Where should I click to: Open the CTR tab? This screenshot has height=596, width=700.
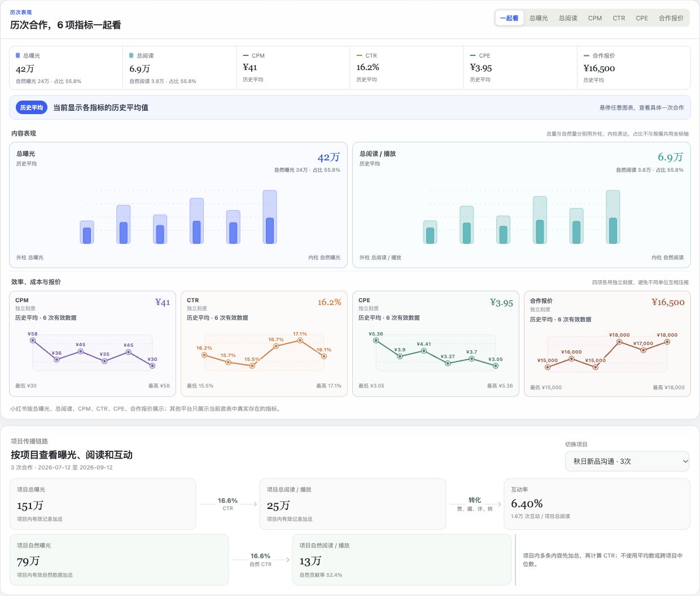tap(619, 18)
